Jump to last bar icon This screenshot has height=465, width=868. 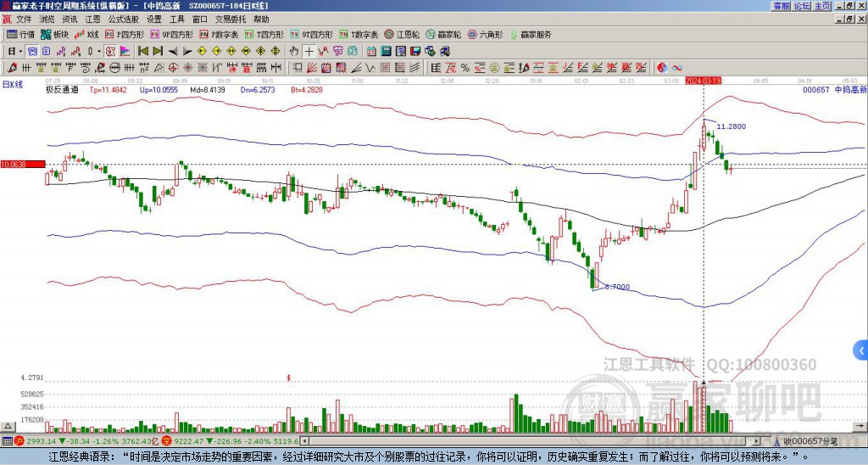(x=158, y=52)
